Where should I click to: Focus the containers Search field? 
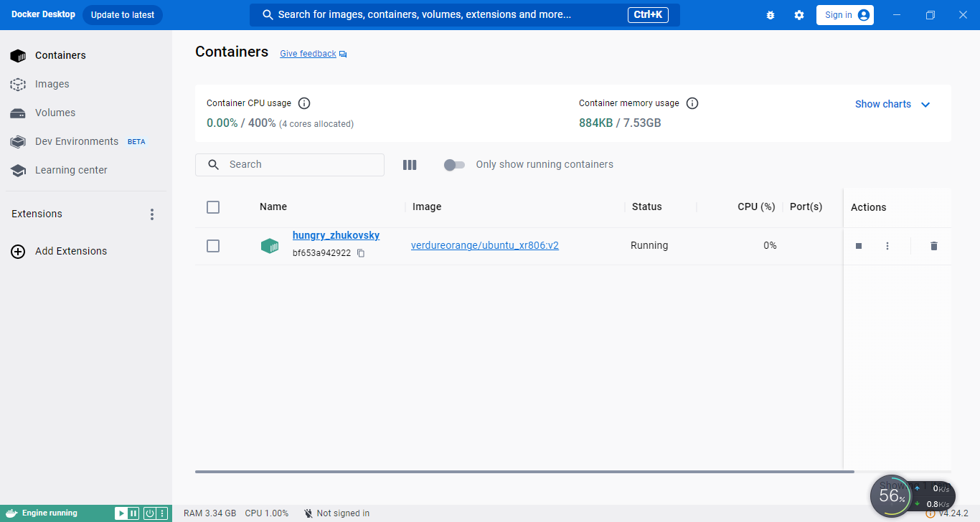pyautogui.click(x=290, y=164)
